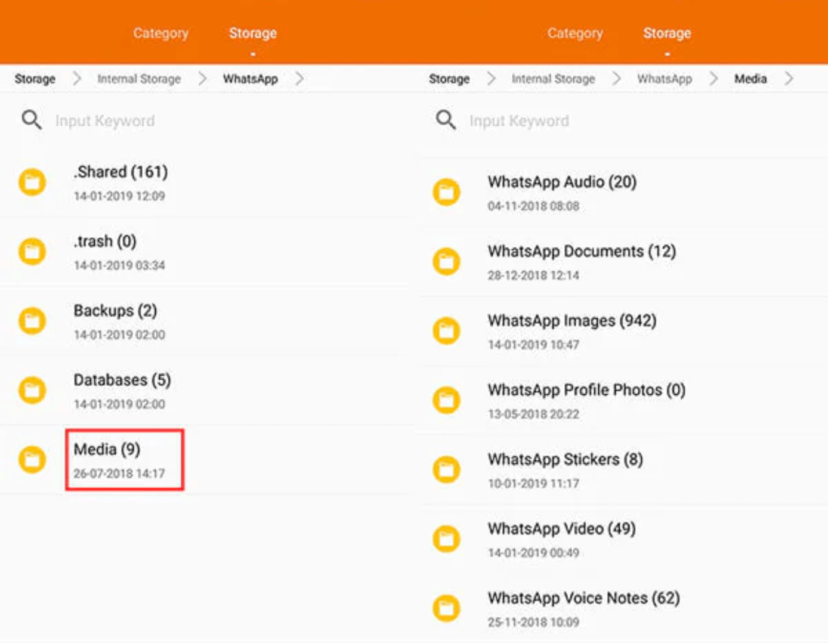The width and height of the screenshot is (828, 644).
Task: Open WhatsApp Images folder icon
Action: (446, 330)
